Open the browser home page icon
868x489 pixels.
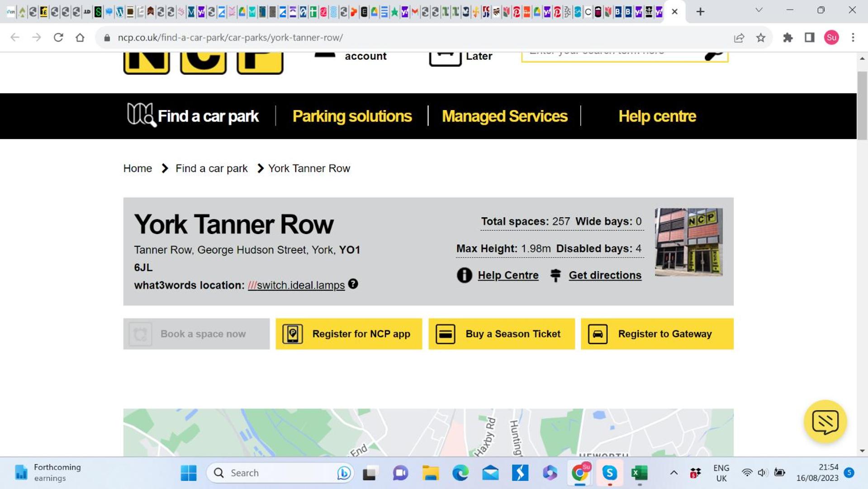80,38
